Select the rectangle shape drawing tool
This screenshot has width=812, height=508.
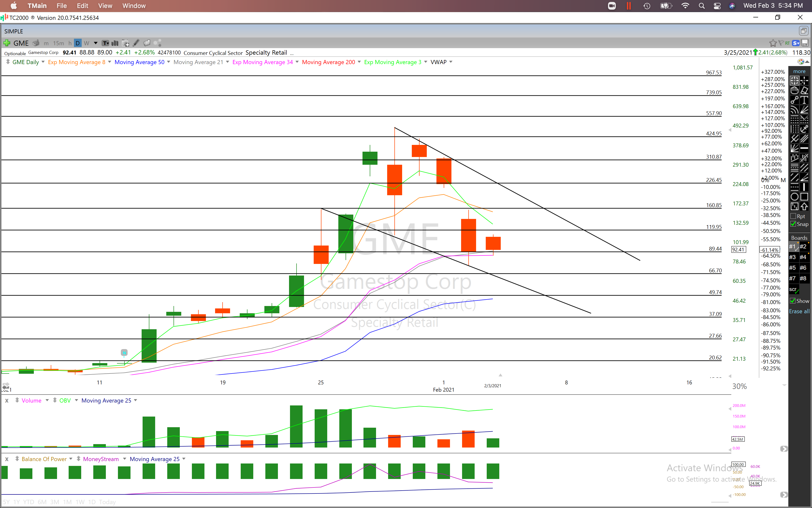click(804, 197)
